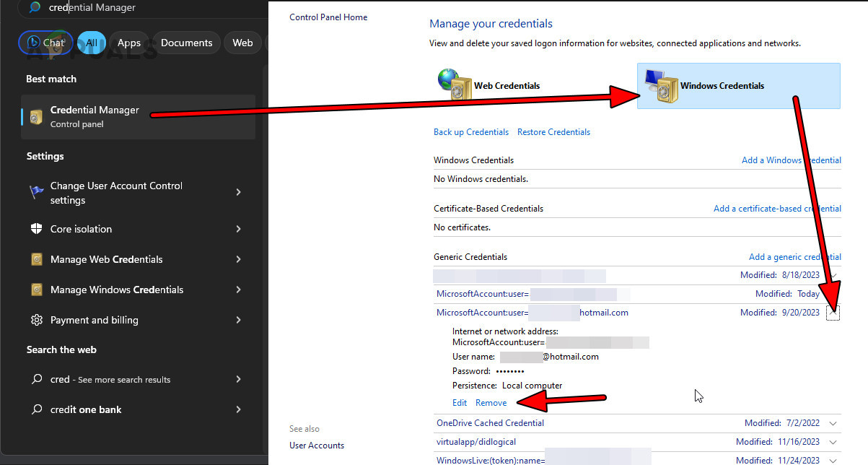
Task: Collapse the expanded hotmail.com credential entry
Action: 833,312
